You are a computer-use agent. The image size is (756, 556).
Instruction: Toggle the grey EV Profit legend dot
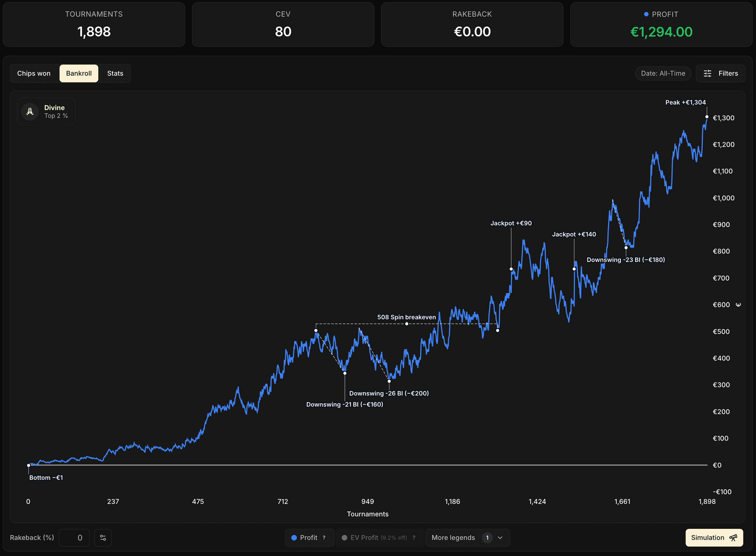[x=345, y=537]
